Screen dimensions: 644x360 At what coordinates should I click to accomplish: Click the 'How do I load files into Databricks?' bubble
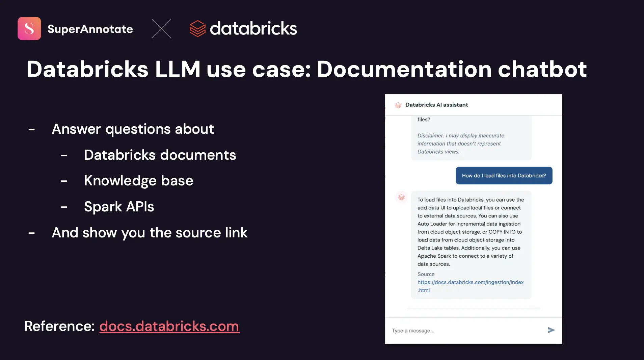click(504, 176)
